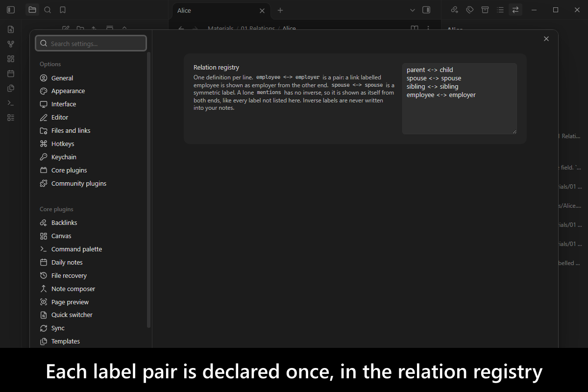Open graph view ribbon icon

tap(11, 44)
